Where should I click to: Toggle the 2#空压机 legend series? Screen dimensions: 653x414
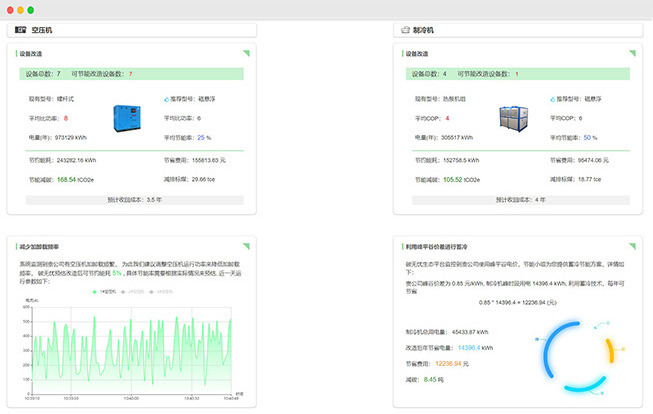pos(132,292)
